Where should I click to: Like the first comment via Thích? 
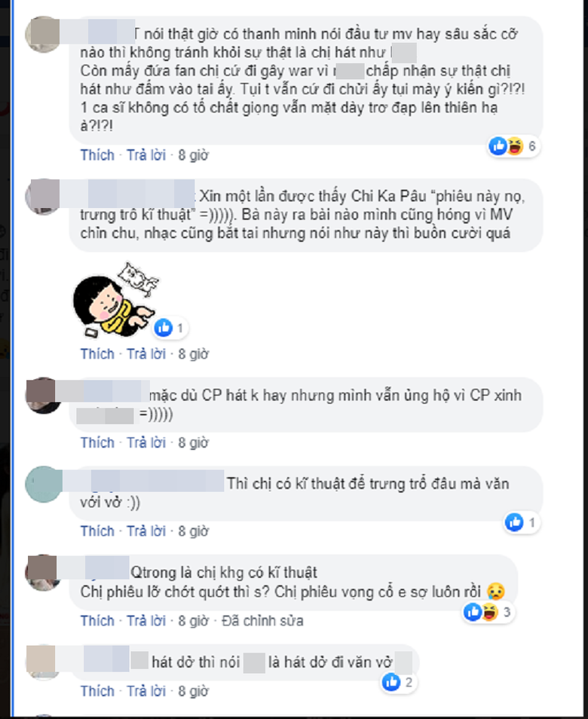tap(97, 155)
